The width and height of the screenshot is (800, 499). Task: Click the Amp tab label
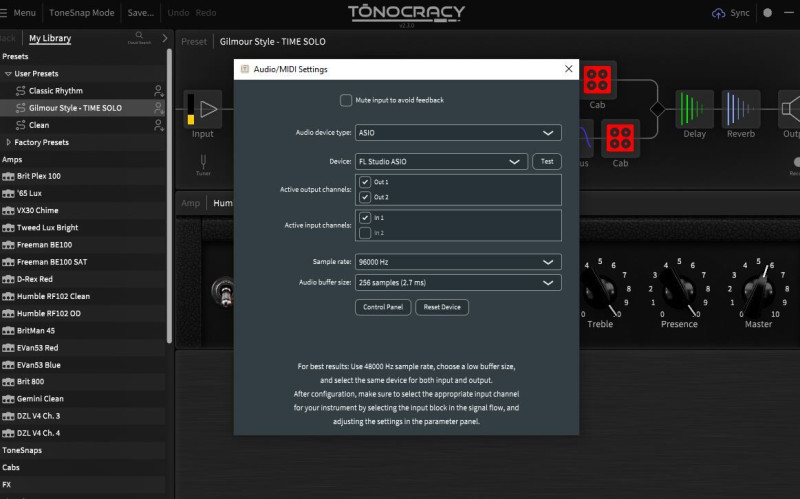[190, 203]
